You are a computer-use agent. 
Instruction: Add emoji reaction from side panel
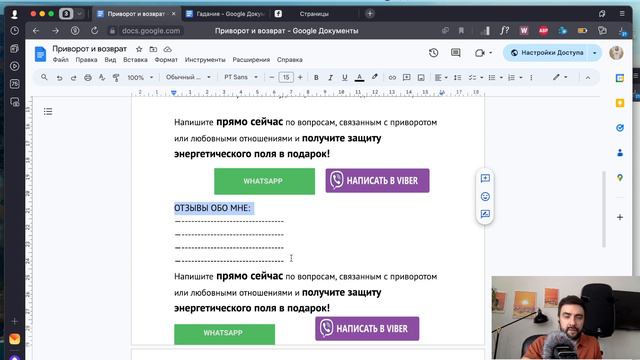click(485, 197)
